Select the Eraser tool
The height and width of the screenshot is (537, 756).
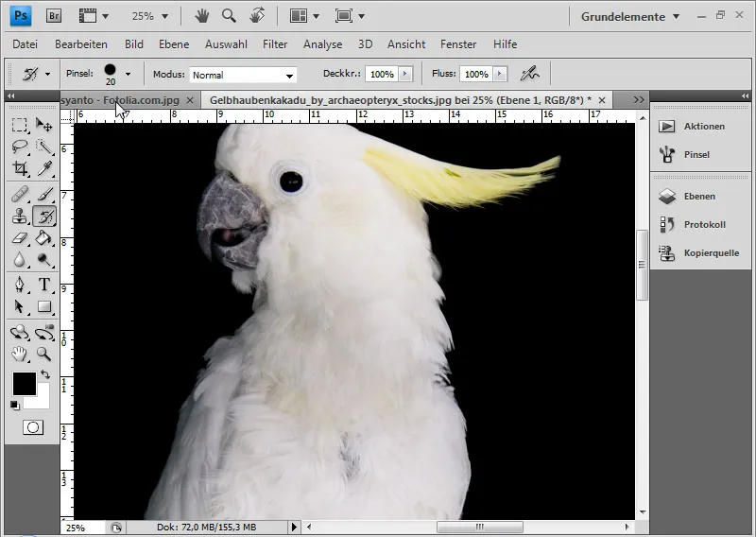click(19, 238)
